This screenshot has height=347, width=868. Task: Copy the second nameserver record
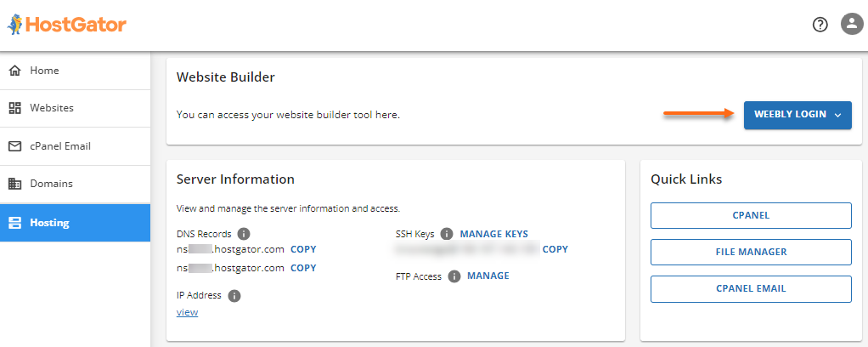click(x=303, y=268)
